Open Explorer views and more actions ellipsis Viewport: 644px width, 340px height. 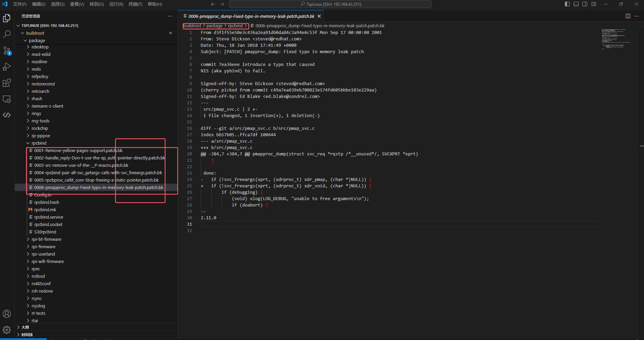170,16
